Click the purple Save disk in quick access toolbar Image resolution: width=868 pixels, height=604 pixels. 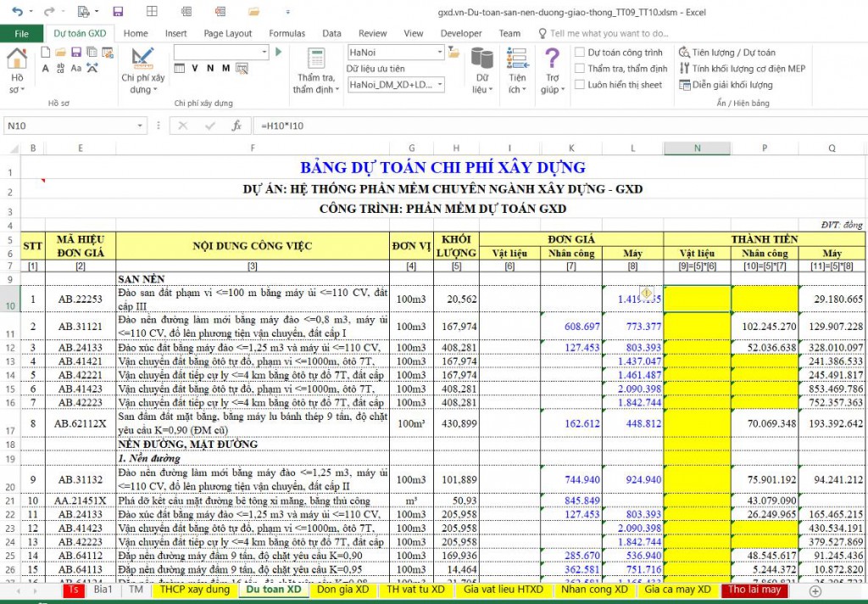tap(118, 12)
